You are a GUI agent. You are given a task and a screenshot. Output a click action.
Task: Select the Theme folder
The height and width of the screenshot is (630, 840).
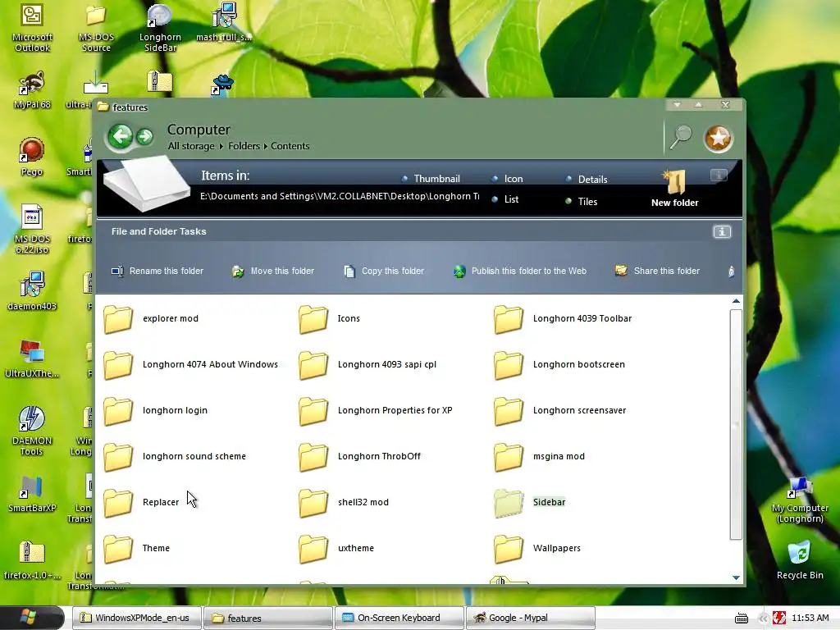[x=137, y=549]
